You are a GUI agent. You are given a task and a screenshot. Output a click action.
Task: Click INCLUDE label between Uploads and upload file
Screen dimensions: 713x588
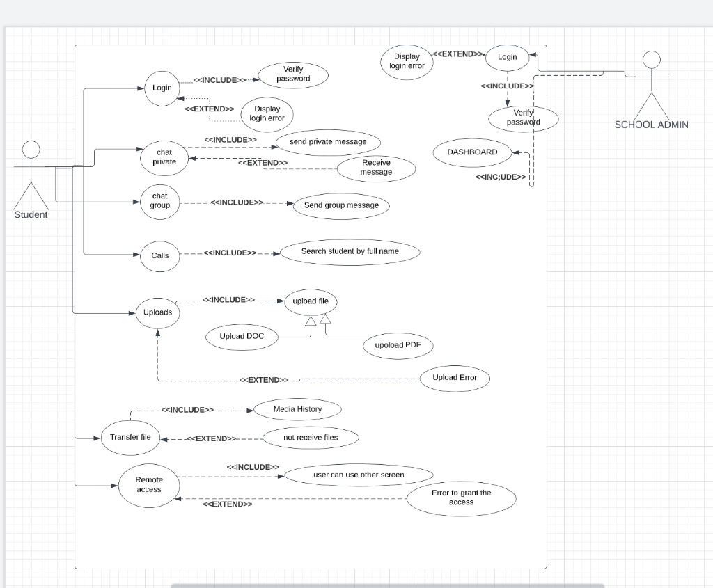pyautogui.click(x=228, y=300)
